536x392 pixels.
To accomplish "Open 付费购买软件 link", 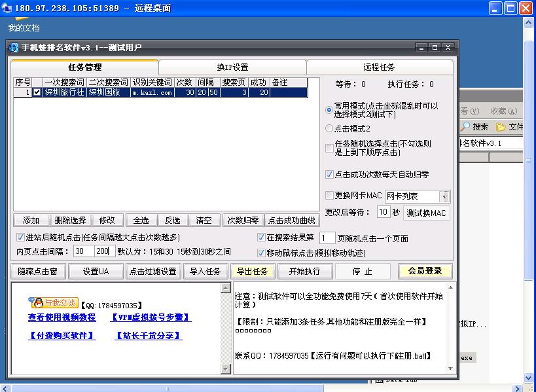I will point(62,336).
